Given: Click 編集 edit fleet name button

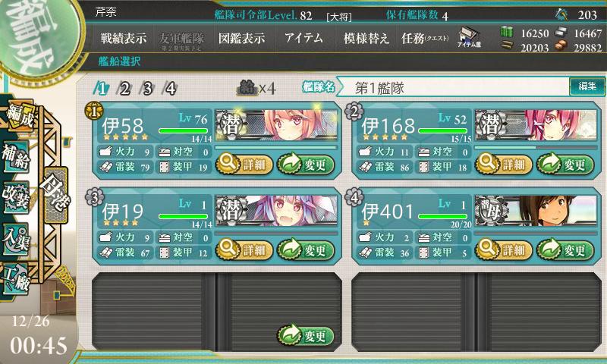Looking at the screenshot, I should [587, 86].
